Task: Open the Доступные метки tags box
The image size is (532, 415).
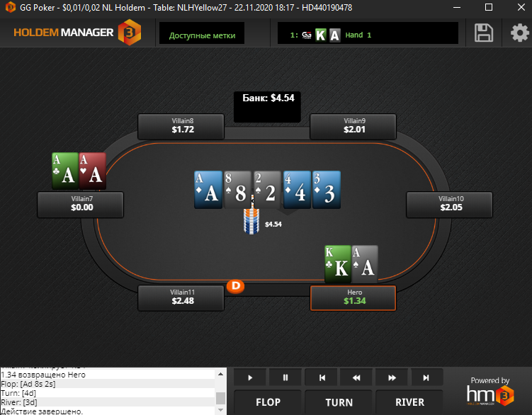Action: pos(202,33)
